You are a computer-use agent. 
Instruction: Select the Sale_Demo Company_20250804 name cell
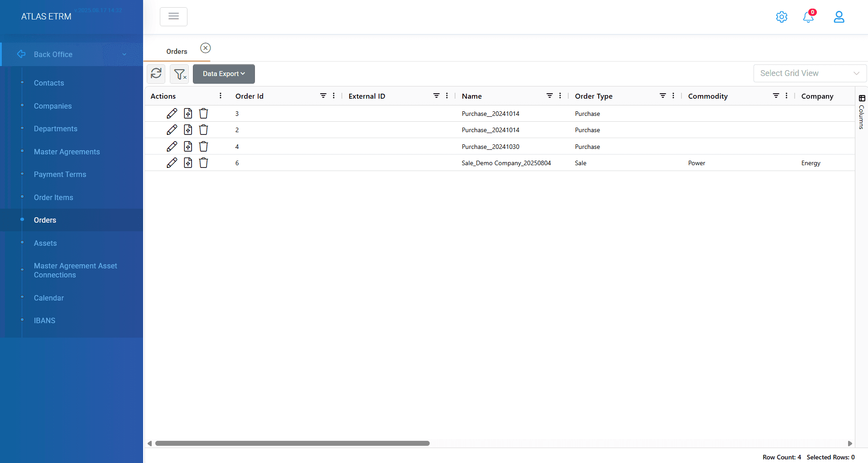[506, 163]
